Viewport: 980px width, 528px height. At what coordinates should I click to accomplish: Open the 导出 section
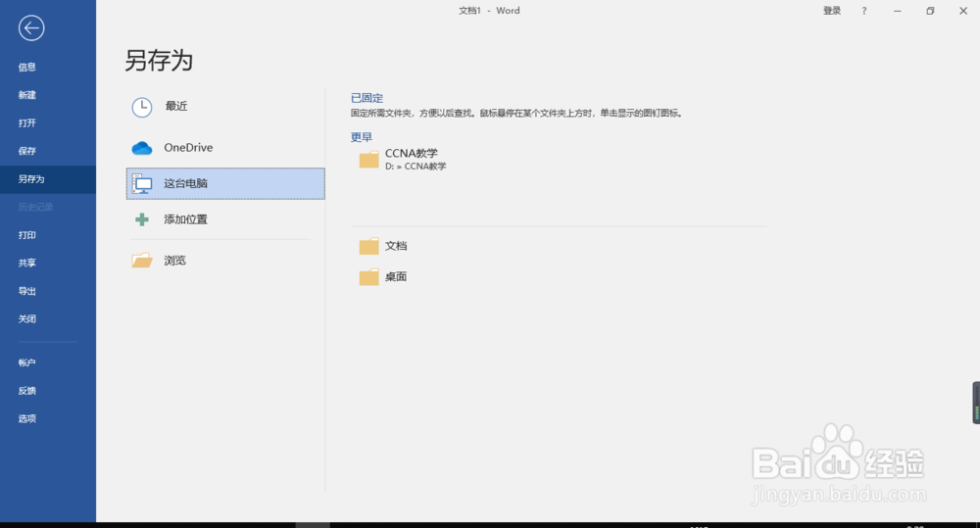[26, 291]
